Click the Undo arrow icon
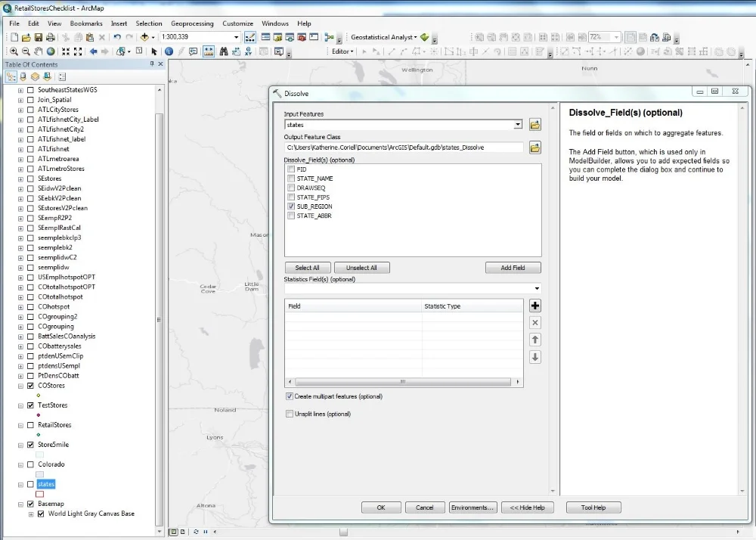 pos(117,37)
